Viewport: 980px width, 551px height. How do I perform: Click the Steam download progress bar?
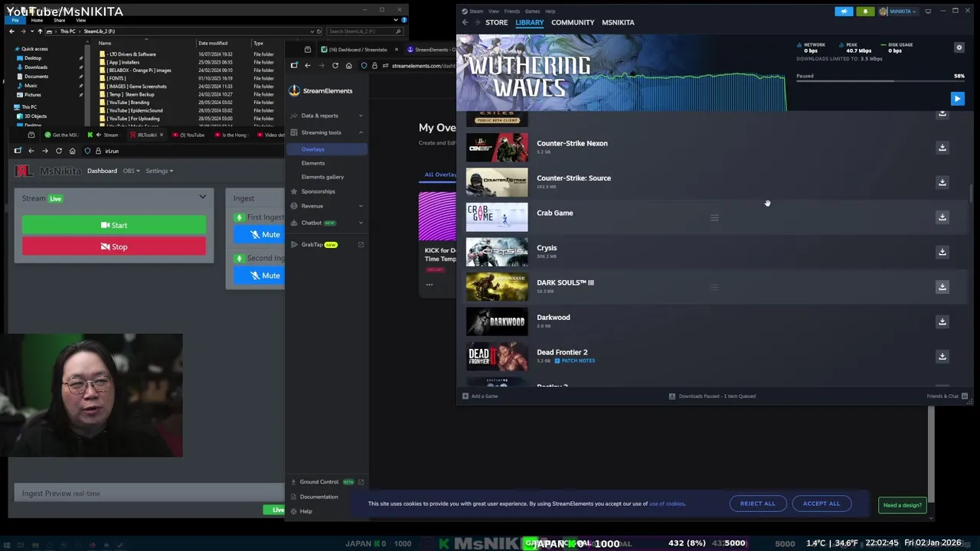coord(880,81)
